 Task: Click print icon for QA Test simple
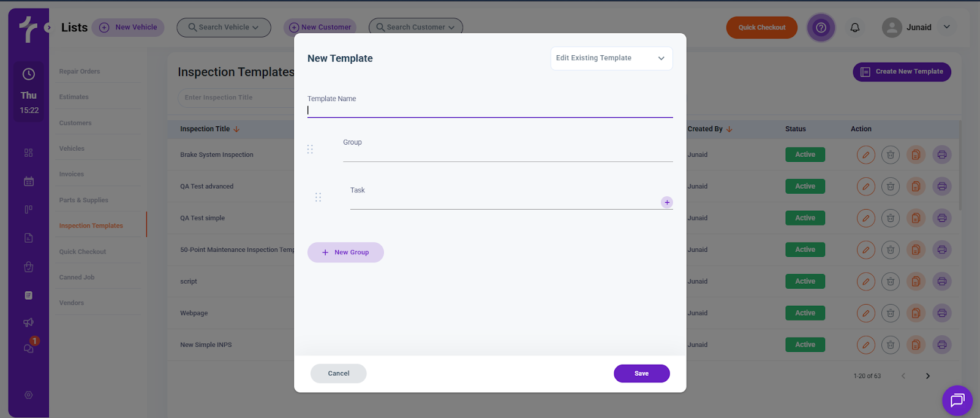pos(942,218)
